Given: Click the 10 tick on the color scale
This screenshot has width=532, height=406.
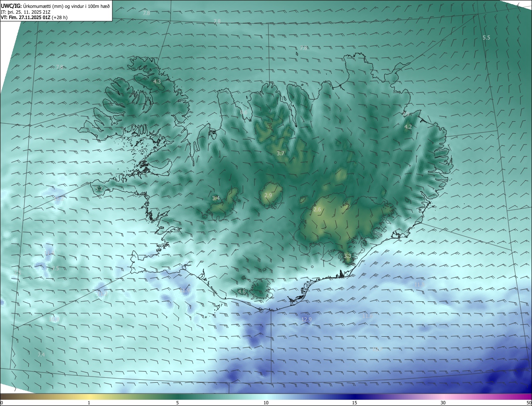Looking at the screenshot, I should click(266, 403).
